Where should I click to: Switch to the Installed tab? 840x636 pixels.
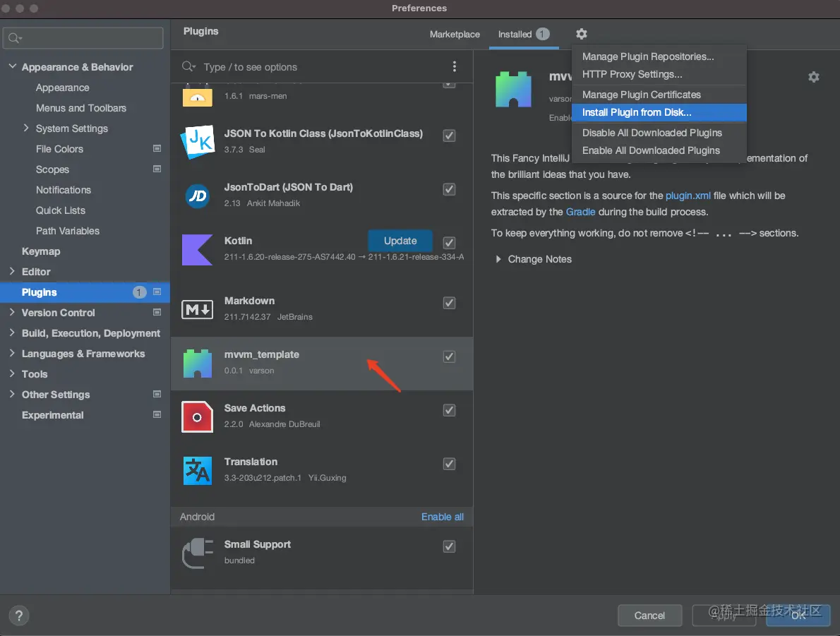point(523,35)
